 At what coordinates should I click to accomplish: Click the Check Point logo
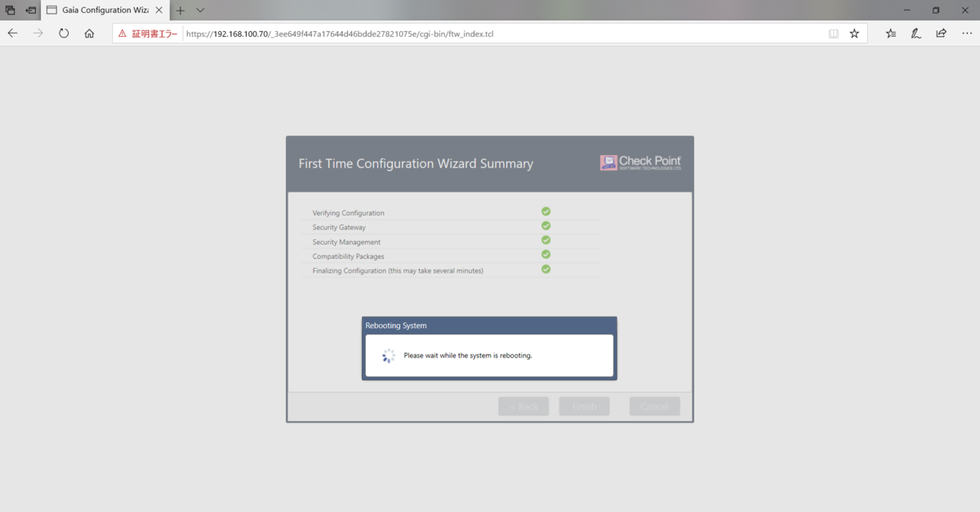pyautogui.click(x=641, y=163)
